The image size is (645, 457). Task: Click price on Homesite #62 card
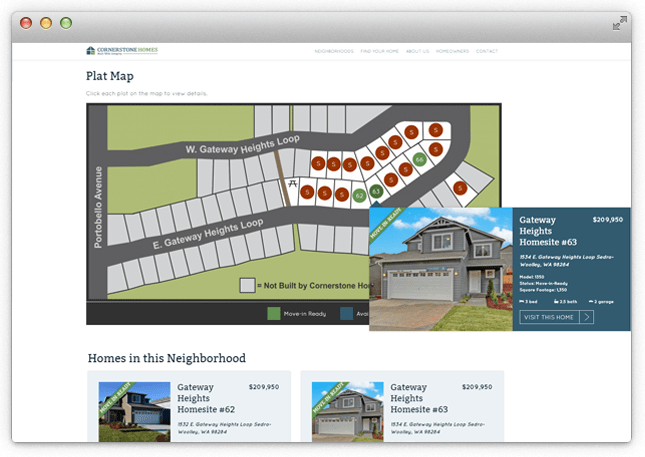click(x=264, y=387)
